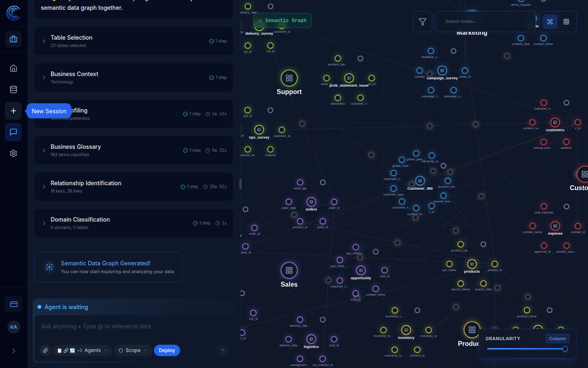Open the Agents dropdown
The height and width of the screenshot is (368, 588).
click(x=82, y=350)
